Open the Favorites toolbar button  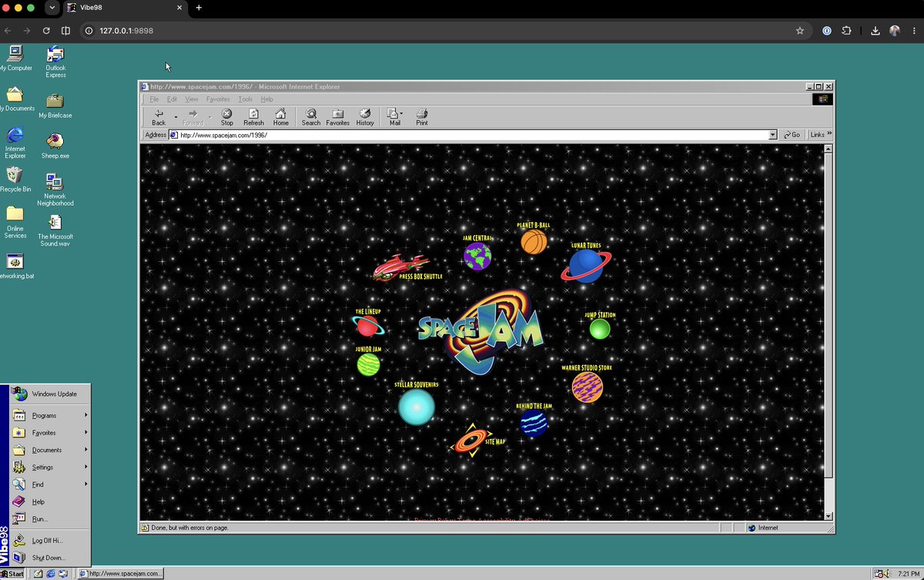click(x=337, y=117)
